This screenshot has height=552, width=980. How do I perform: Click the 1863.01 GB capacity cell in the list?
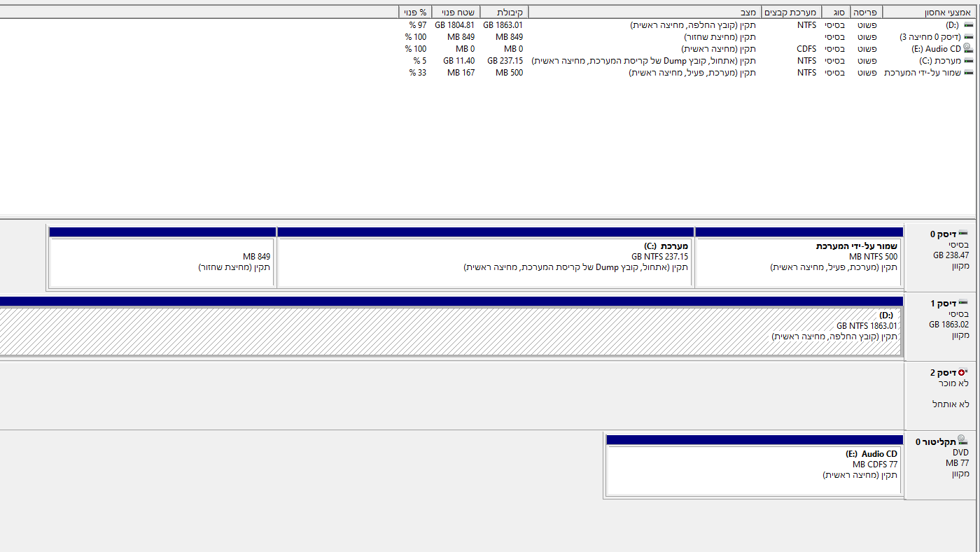(x=503, y=25)
